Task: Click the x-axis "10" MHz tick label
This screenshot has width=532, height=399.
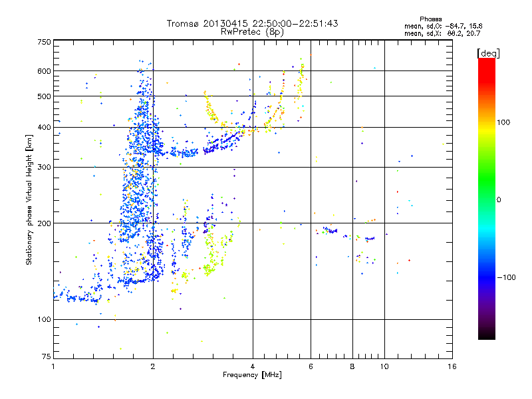Action: (x=384, y=366)
